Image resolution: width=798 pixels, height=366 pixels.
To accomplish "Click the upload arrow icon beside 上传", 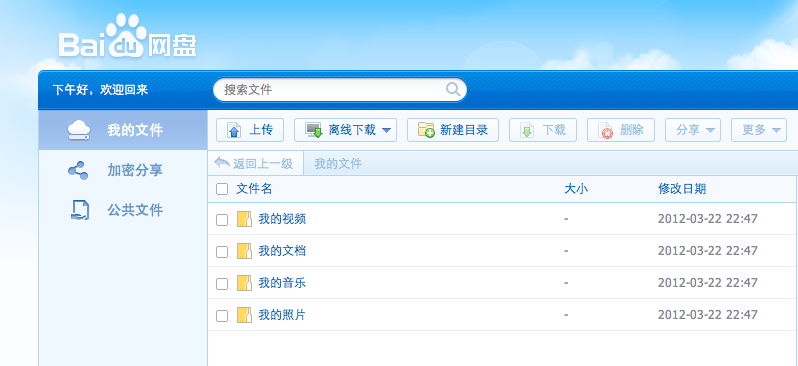I will click(x=234, y=130).
